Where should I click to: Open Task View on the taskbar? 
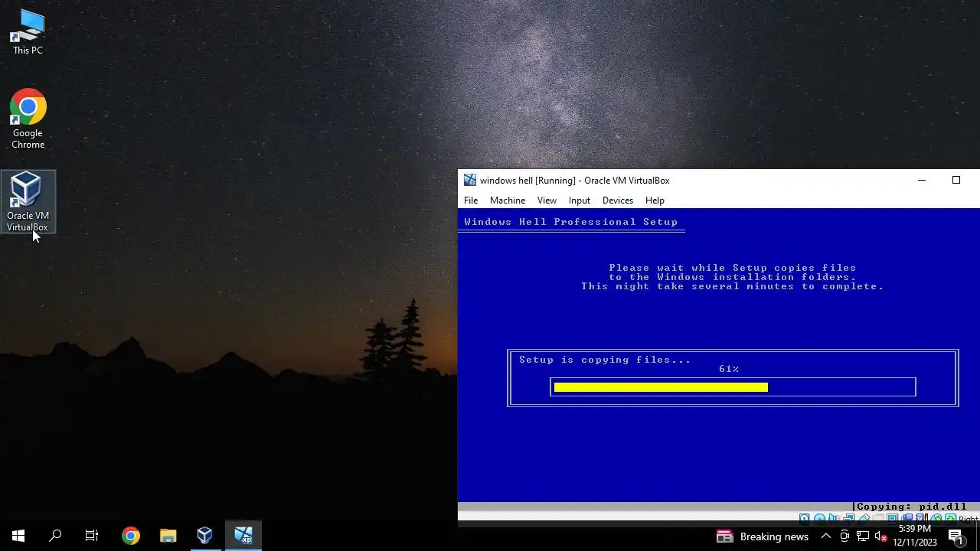pyautogui.click(x=92, y=536)
